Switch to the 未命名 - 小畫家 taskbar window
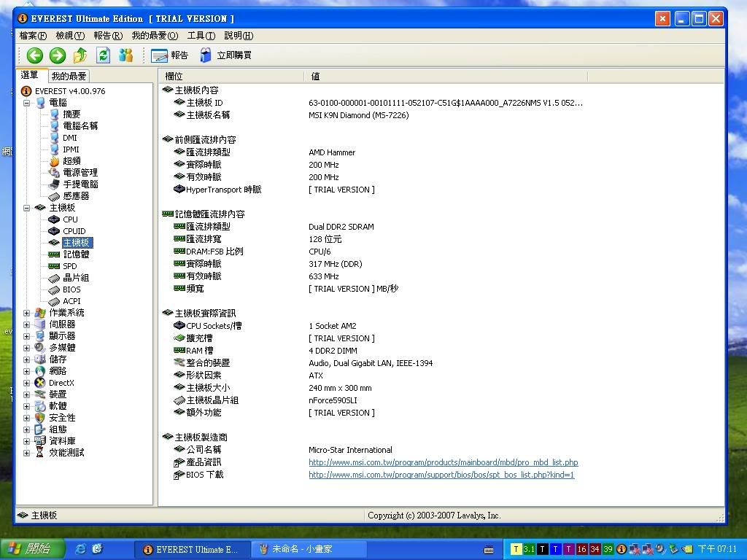747x560 pixels. tap(309, 549)
